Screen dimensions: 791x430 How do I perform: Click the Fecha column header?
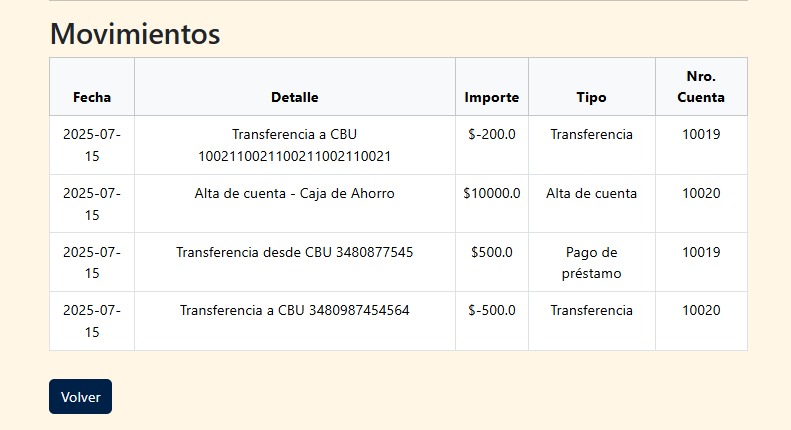pos(92,97)
